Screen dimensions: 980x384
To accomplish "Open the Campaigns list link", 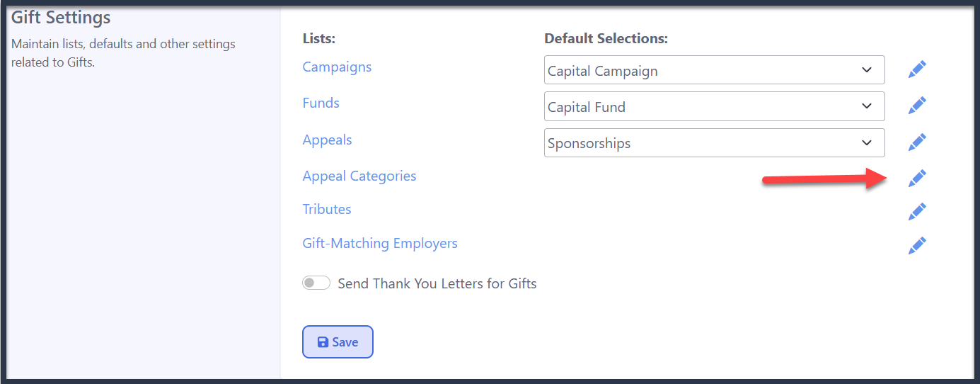I will (x=337, y=67).
